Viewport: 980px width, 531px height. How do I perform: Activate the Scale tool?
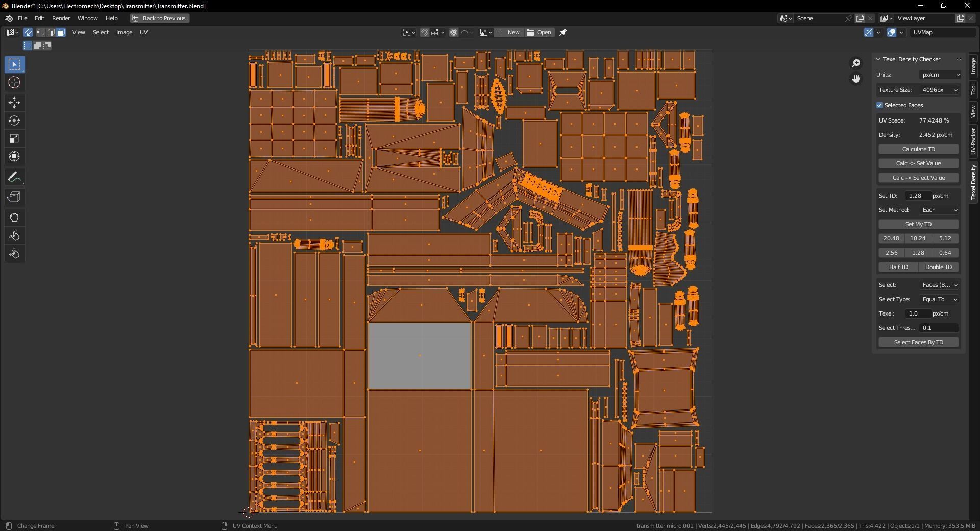click(14, 138)
